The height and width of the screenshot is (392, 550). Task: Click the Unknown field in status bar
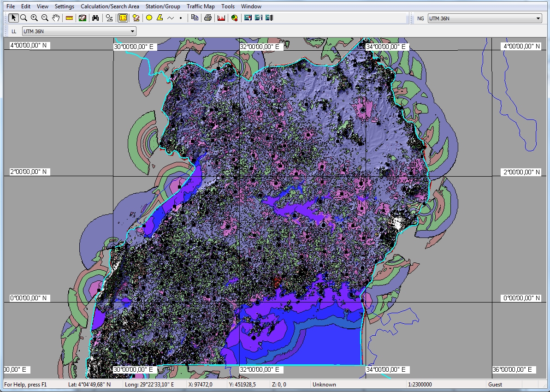point(324,385)
